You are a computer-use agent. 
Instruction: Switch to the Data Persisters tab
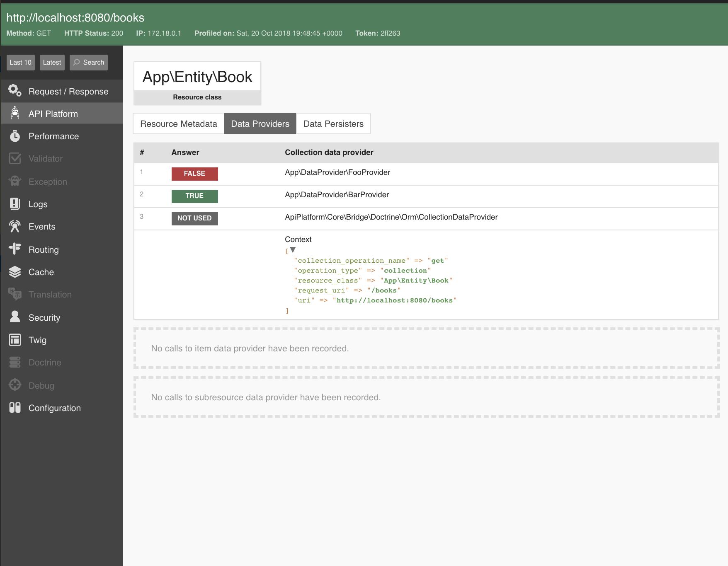click(333, 123)
